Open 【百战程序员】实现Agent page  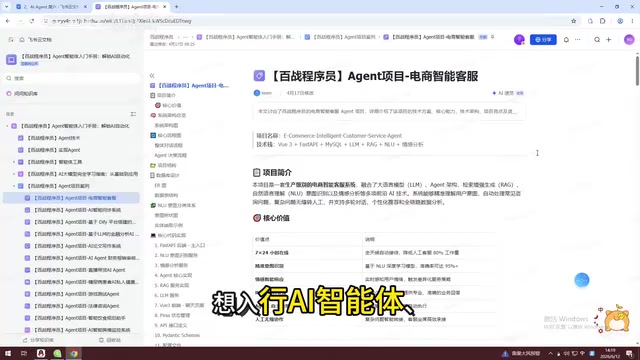(53, 150)
